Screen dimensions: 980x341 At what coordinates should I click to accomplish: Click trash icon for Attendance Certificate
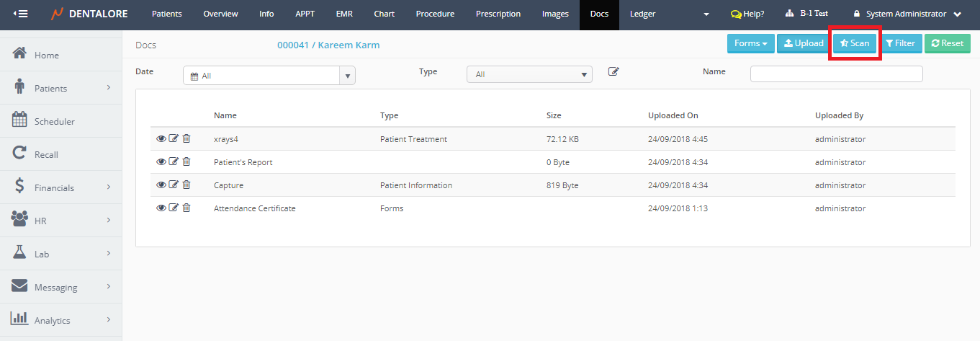coord(186,208)
